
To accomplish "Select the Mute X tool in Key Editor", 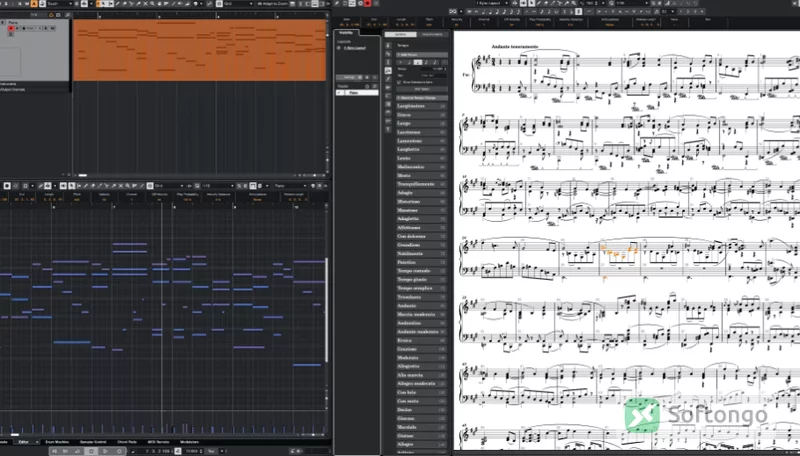I will click(120, 186).
